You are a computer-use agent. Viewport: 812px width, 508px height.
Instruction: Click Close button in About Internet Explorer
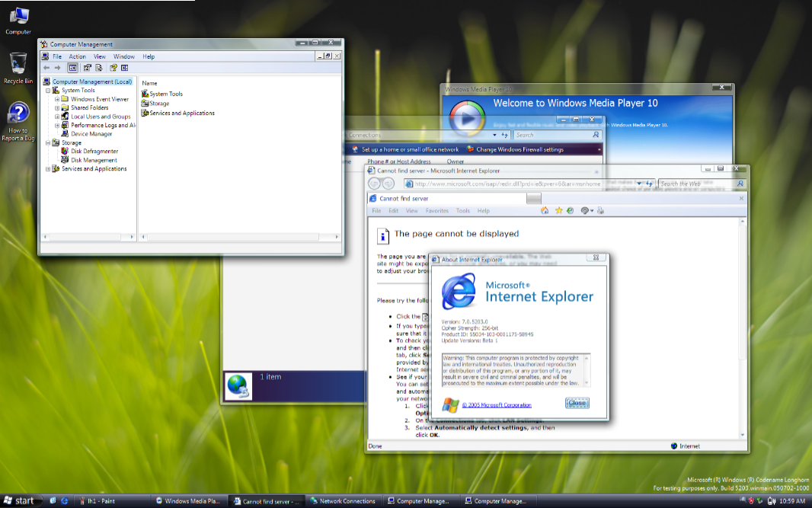[x=577, y=403]
